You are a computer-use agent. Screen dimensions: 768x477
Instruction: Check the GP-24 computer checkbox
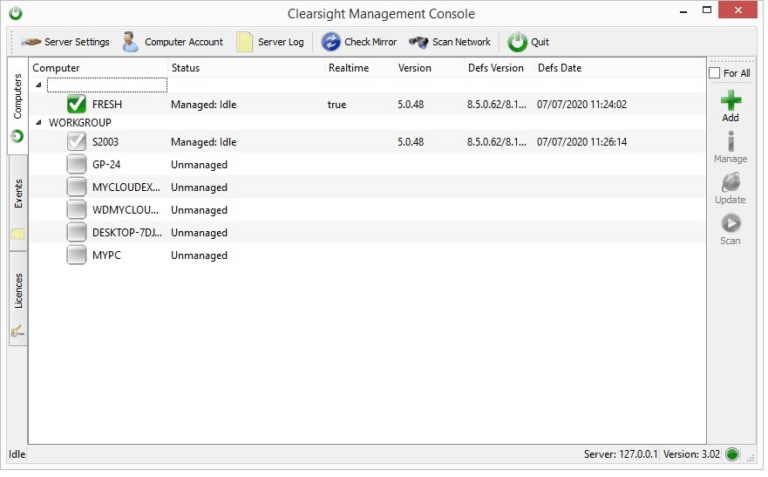pyautogui.click(x=76, y=165)
